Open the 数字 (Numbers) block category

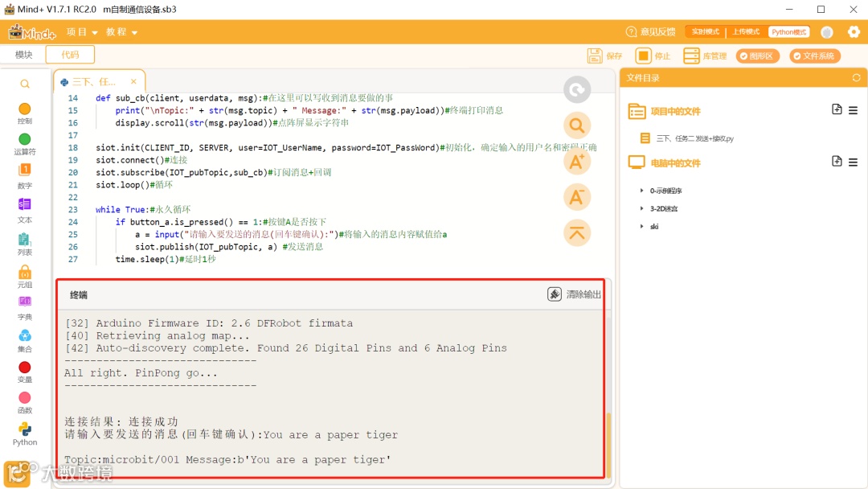click(24, 170)
